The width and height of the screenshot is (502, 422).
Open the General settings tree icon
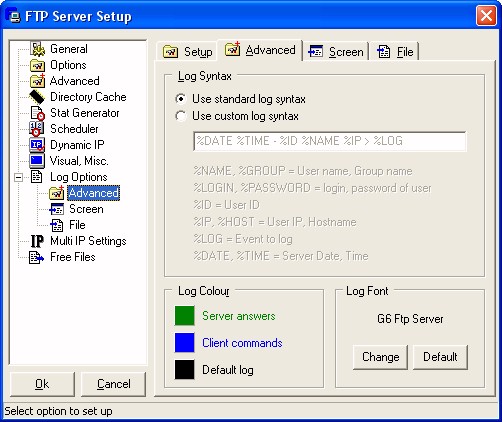point(37,49)
